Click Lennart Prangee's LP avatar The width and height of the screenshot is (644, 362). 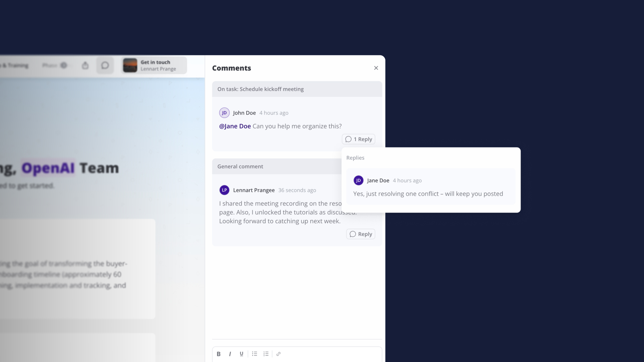coord(224,190)
